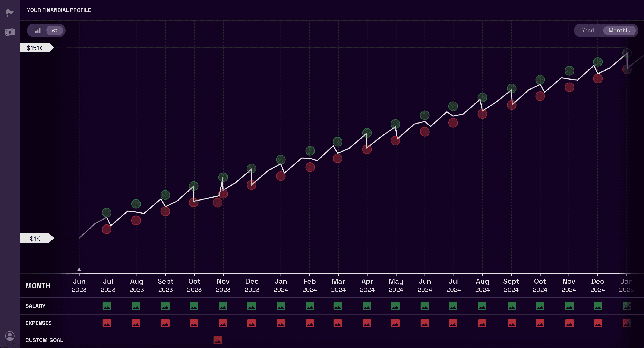Click the CUSTOM GOAL row label

pos(44,340)
